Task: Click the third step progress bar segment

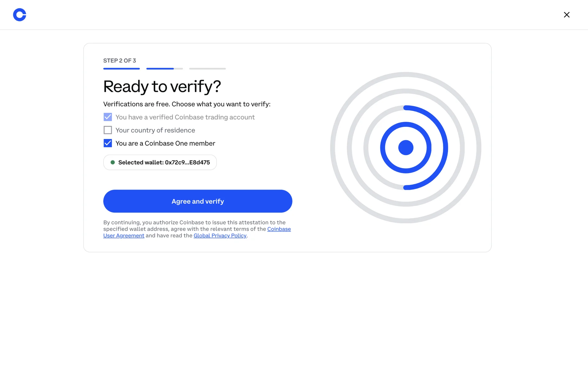Action: coord(207,69)
